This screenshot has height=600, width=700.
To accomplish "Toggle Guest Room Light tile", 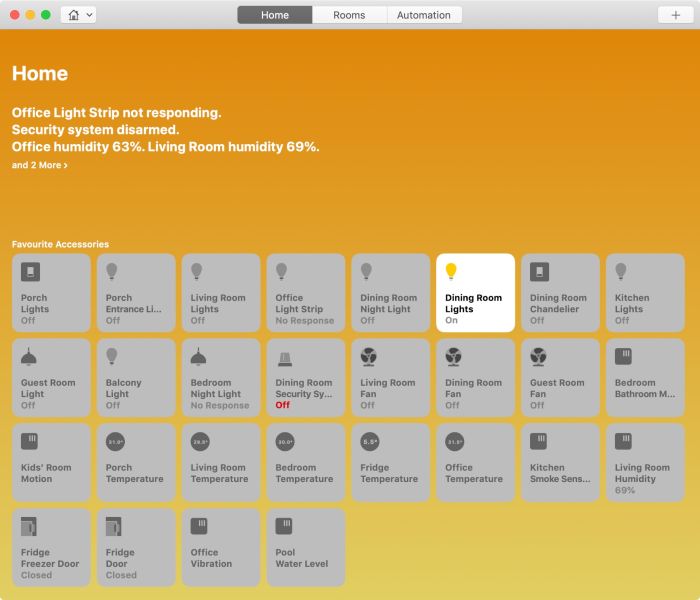I will coord(51,378).
